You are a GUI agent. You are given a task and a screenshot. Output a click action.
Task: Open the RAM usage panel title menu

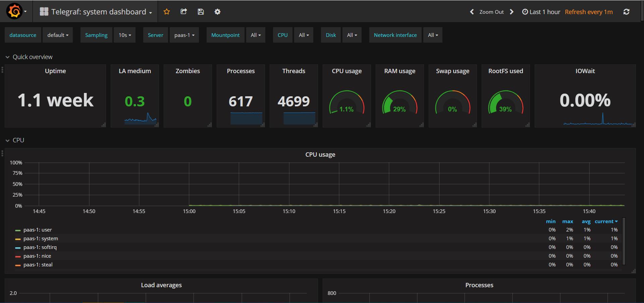[x=400, y=71]
